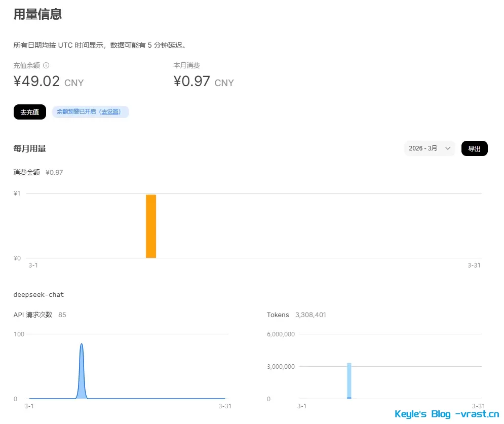
Task: Click the Tokens 3,308,401 total label
Action: [x=296, y=315]
